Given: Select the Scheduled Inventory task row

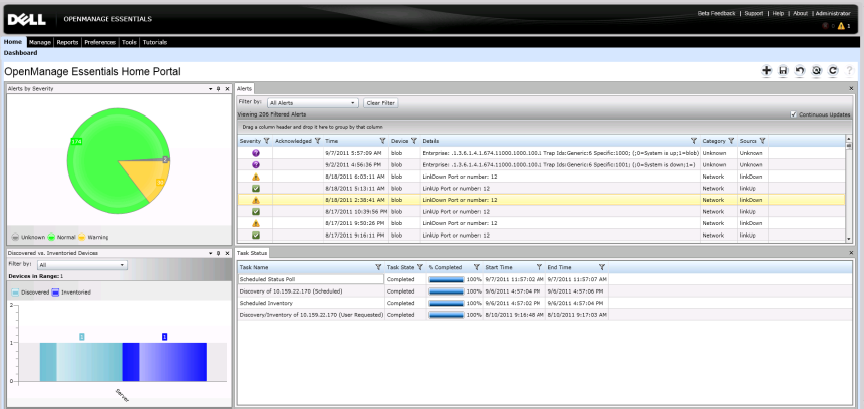Looking at the screenshot, I should pos(423,303).
